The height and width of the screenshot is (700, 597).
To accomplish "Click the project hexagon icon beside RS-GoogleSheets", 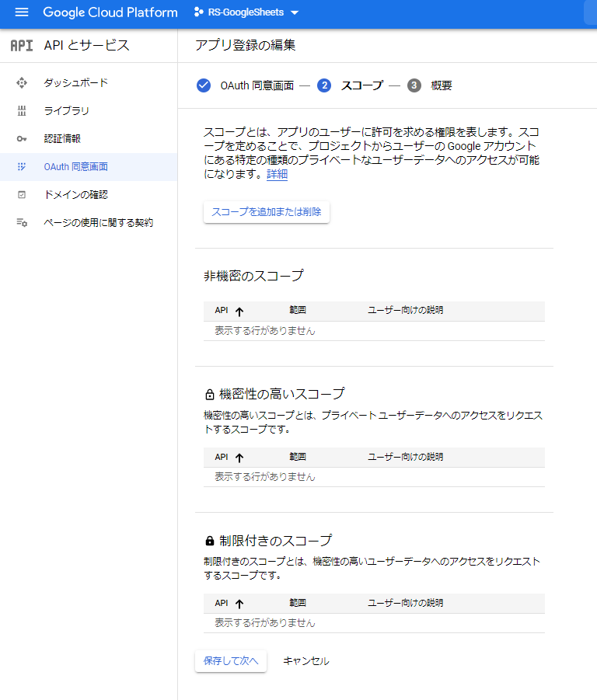I will (199, 12).
